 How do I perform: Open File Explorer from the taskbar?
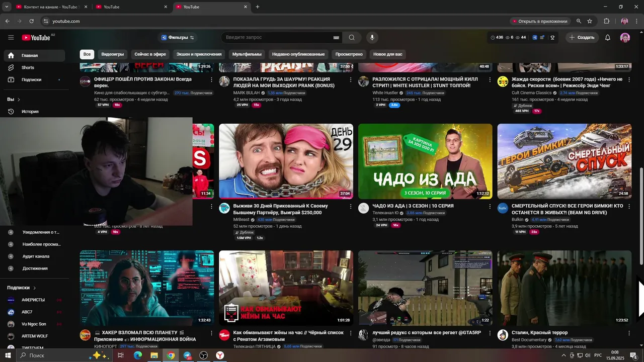[x=154, y=355]
